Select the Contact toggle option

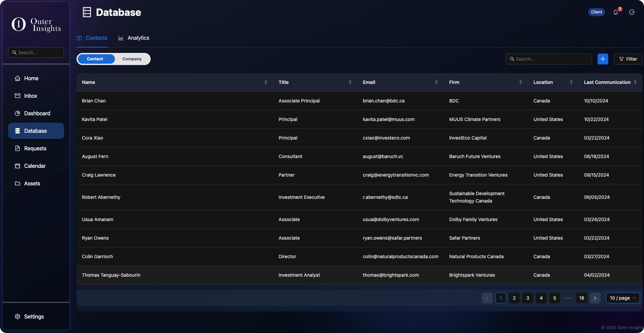[x=95, y=59]
